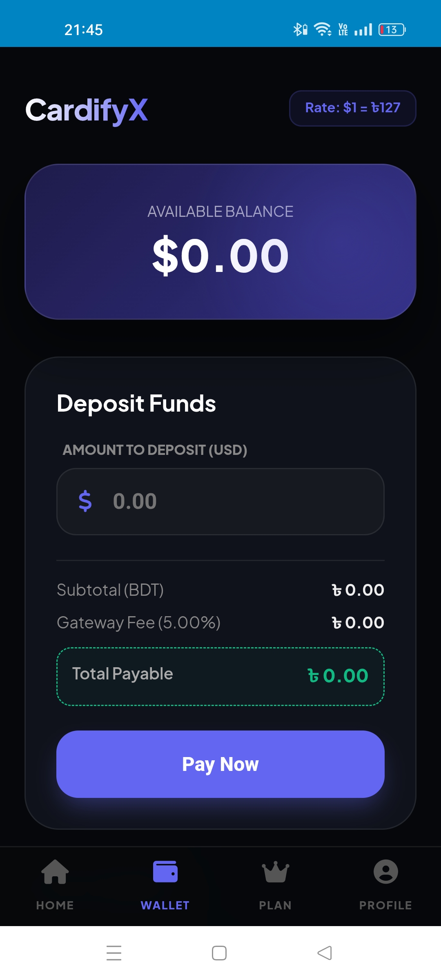Switch to the HOME tab label

pos(55,905)
